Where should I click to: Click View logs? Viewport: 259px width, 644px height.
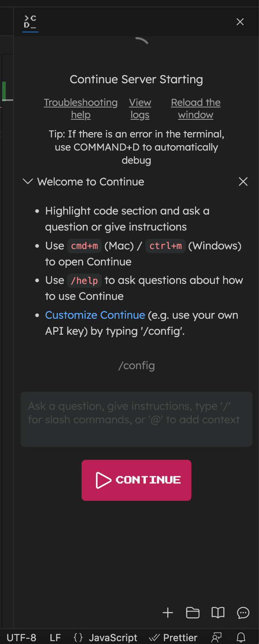140,108
